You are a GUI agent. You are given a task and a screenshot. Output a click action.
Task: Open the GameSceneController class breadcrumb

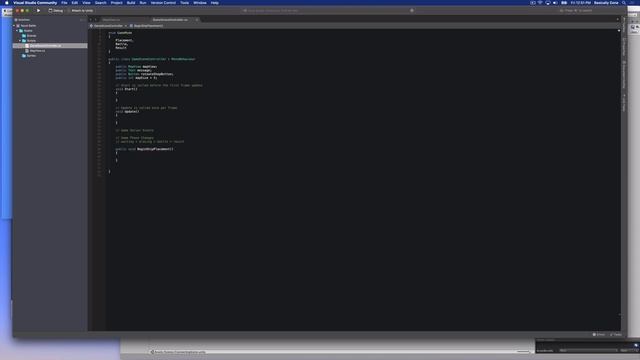click(x=107, y=26)
